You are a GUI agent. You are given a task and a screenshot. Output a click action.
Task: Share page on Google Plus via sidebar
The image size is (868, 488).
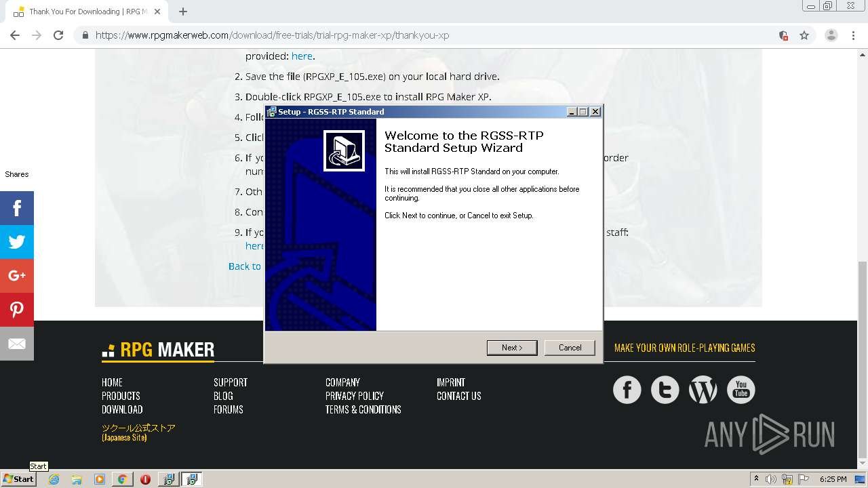(17, 276)
